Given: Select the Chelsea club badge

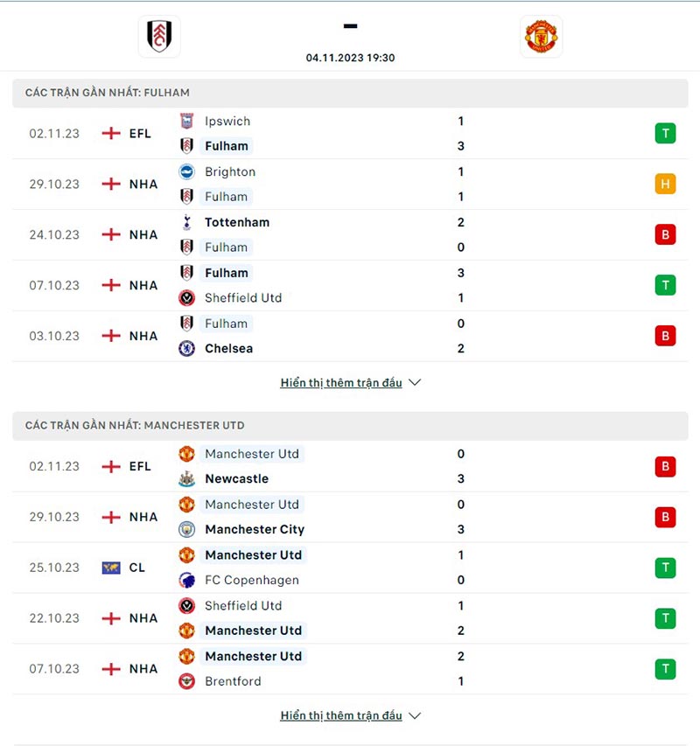Looking at the screenshot, I should coord(186,348).
